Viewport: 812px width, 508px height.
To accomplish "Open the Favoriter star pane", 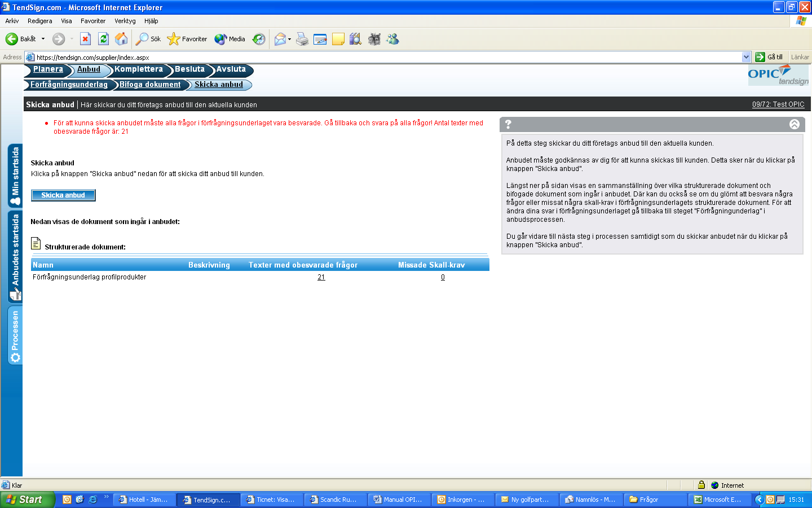I will tap(187, 39).
